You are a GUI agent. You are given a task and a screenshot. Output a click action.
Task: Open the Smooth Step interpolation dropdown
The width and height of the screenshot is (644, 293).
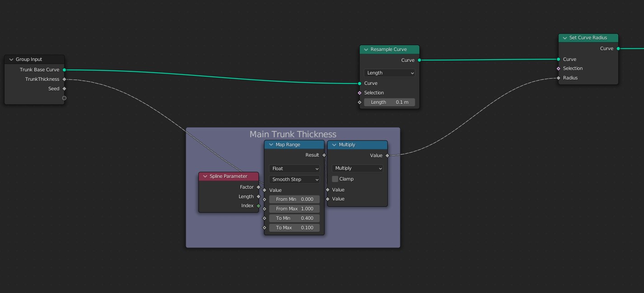294,179
